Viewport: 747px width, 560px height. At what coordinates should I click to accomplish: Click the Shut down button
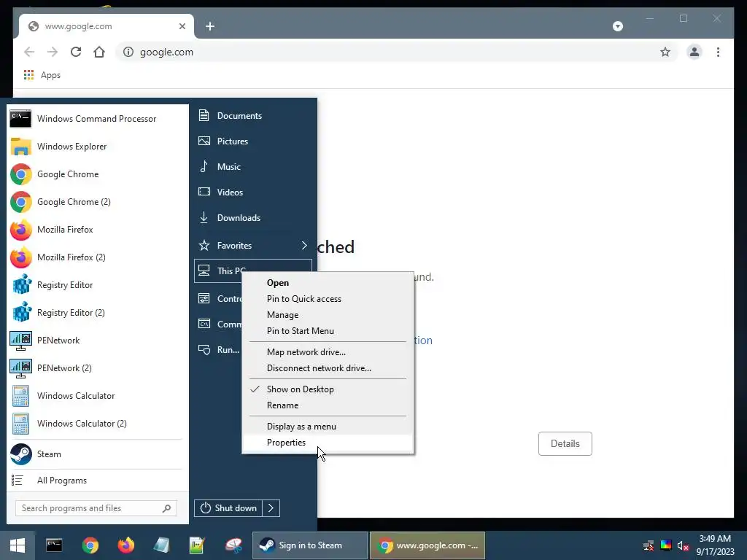coord(228,508)
